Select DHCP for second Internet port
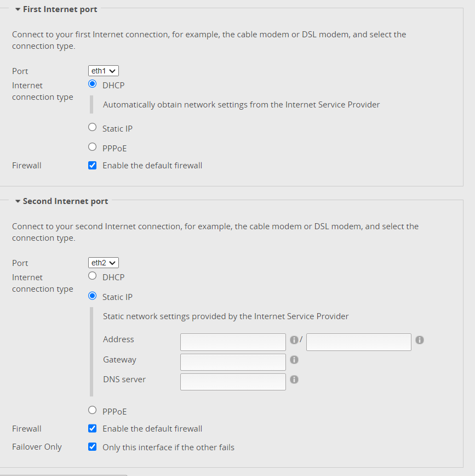The image size is (475, 476). 92,276
